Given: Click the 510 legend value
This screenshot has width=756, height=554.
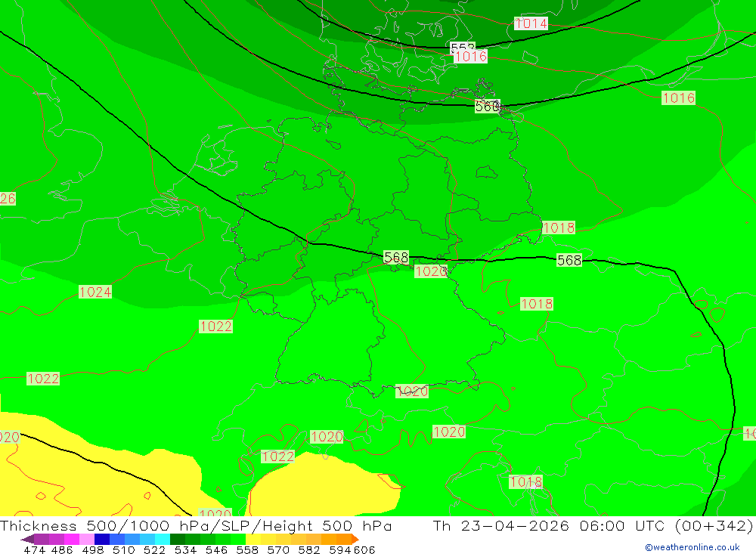Looking at the screenshot, I should 122,549.
